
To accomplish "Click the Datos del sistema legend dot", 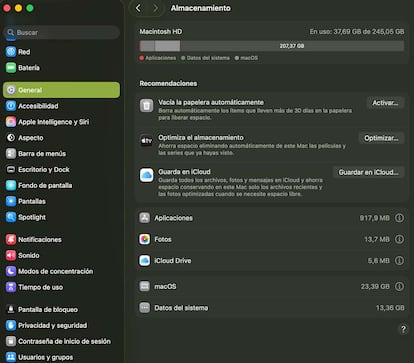I will (183, 58).
